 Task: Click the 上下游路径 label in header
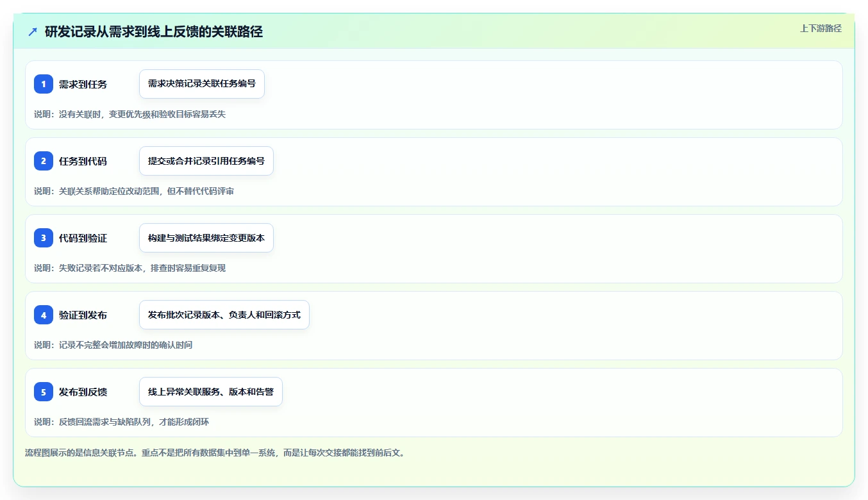821,28
